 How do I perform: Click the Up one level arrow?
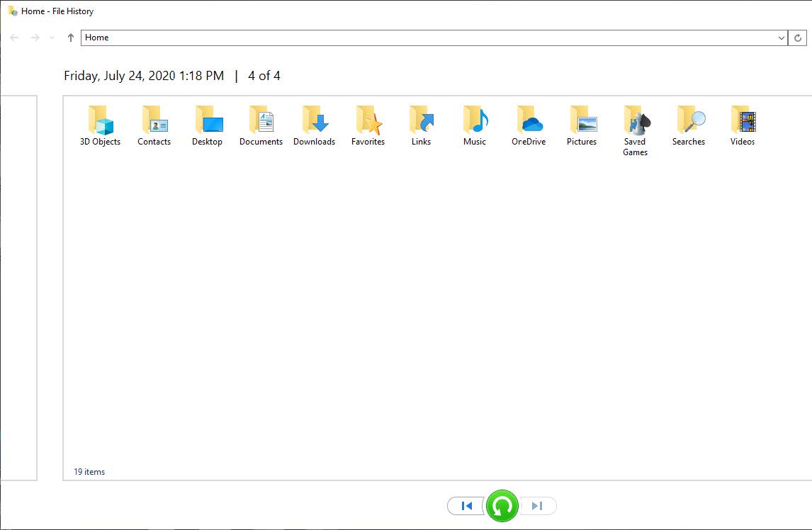pos(71,38)
